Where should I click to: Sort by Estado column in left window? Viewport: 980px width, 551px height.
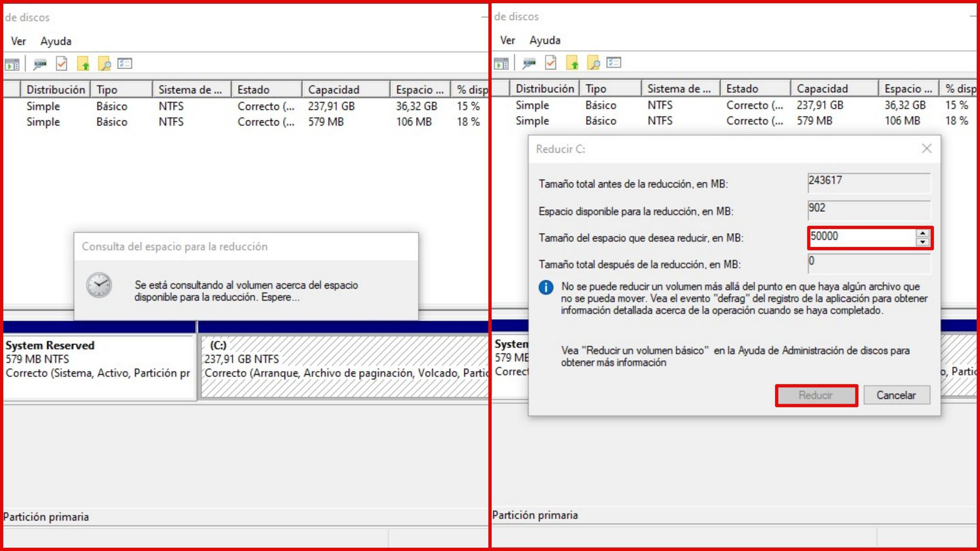pyautogui.click(x=267, y=90)
